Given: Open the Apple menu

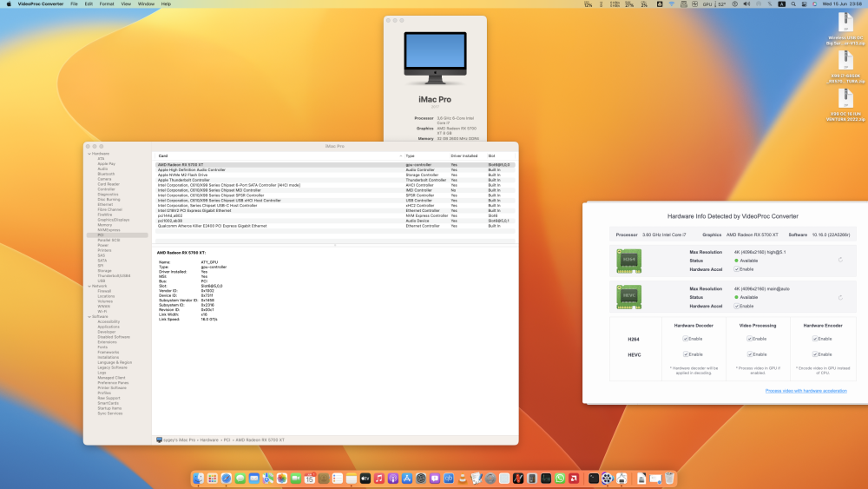Looking at the screenshot, I should [9, 3].
